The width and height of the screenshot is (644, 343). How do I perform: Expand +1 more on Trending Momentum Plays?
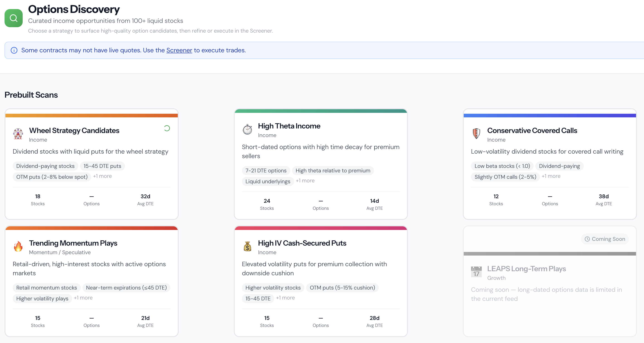[x=83, y=297]
